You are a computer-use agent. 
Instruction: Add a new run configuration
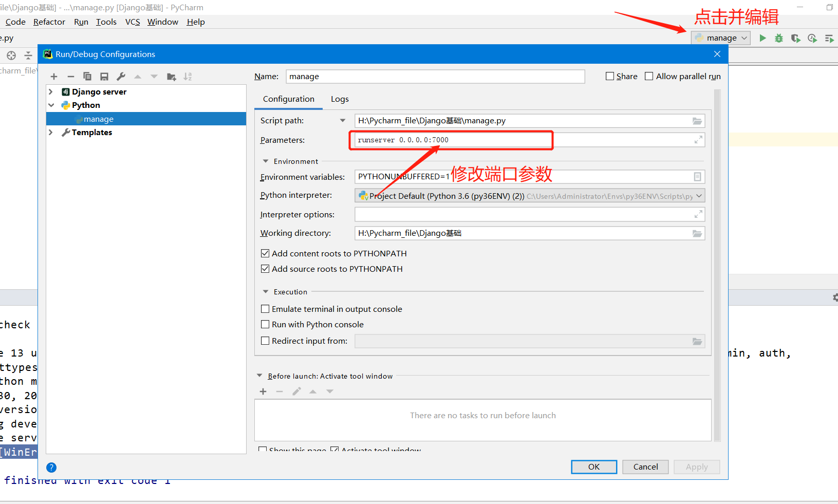point(54,76)
